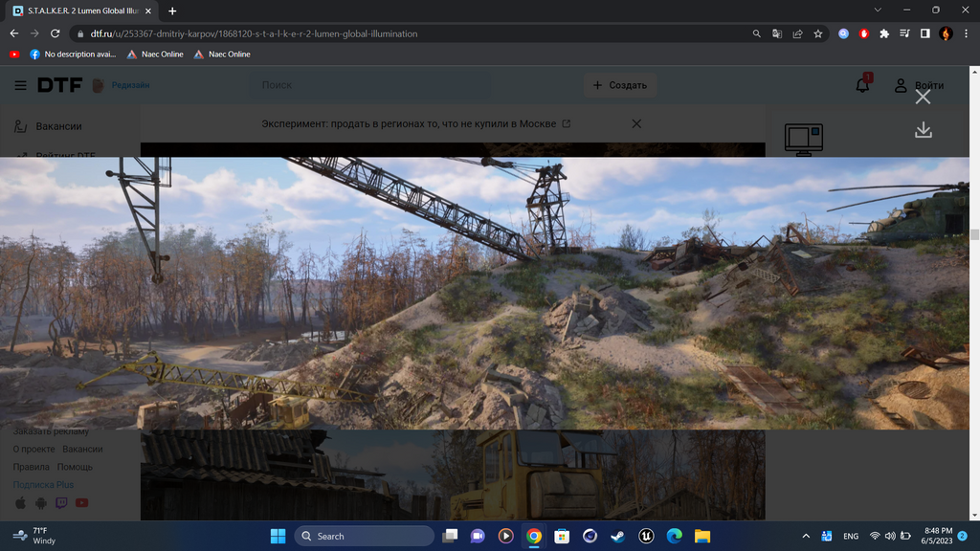This screenshot has width=980, height=551.
Task: Open the 8:48 PM clock and calendar
Action: coord(936,536)
